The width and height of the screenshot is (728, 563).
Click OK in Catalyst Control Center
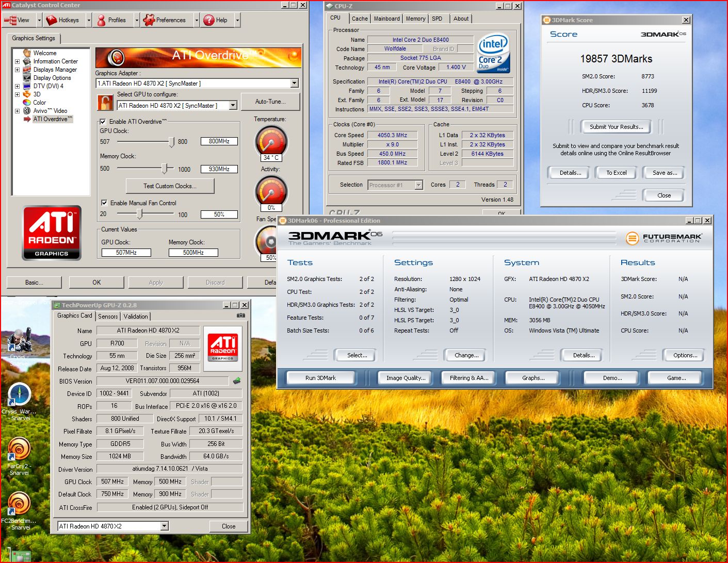(96, 283)
